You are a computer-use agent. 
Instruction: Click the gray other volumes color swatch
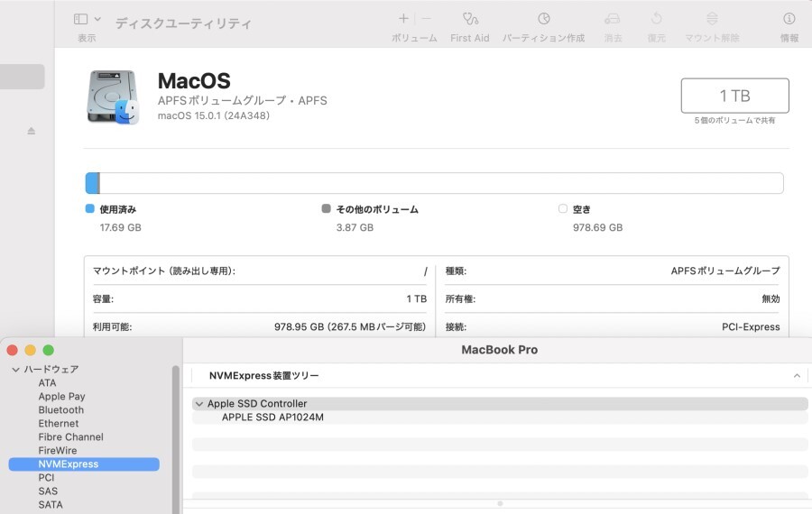pos(327,208)
